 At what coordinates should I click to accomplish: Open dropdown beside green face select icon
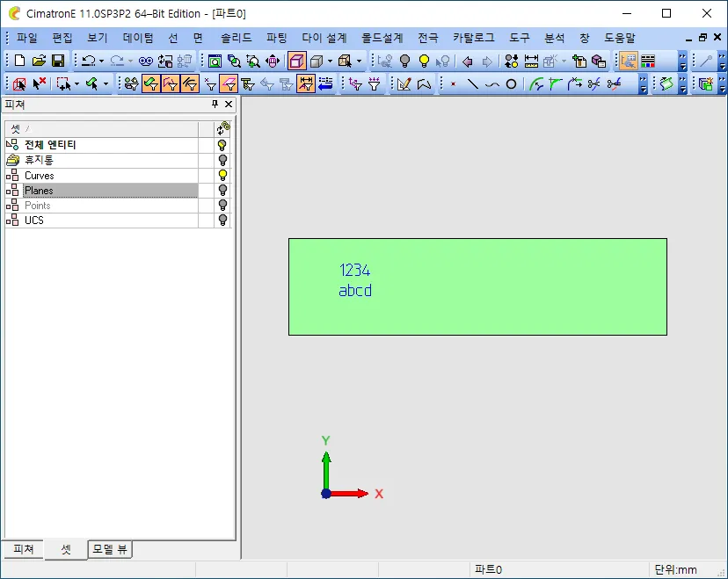(106, 84)
